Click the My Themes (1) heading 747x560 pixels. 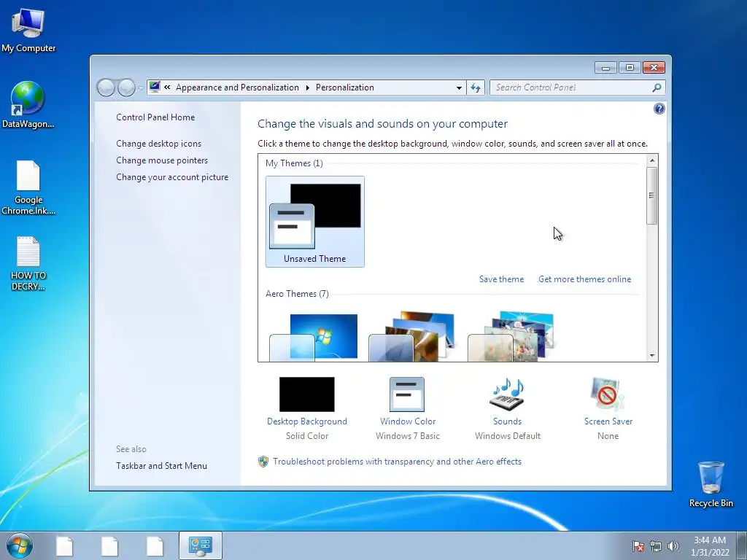[294, 163]
